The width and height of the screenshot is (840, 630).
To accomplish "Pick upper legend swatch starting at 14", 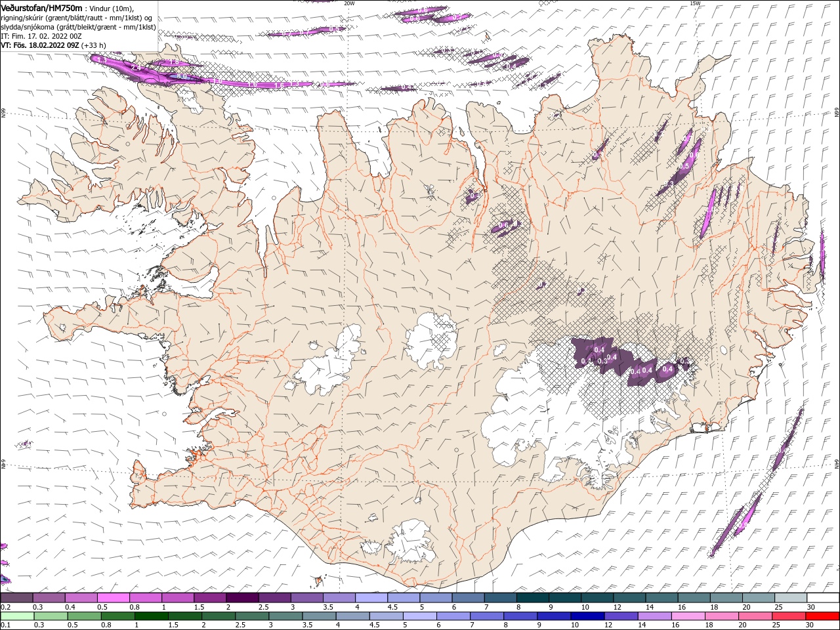I will click(662, 598).
